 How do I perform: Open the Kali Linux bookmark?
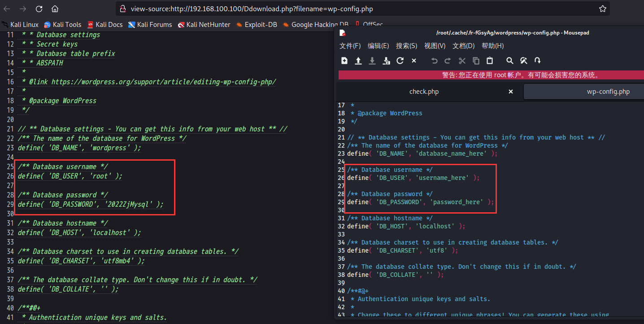(x=20, y=25)
